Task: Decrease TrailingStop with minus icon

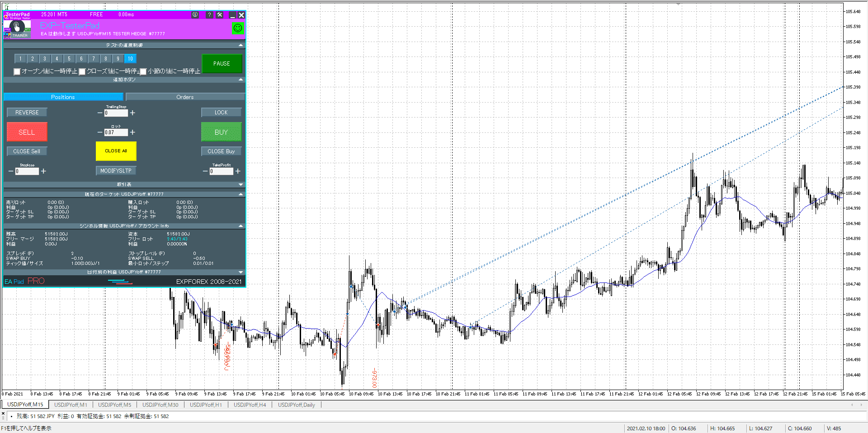Action: click(x=100, y=113)
